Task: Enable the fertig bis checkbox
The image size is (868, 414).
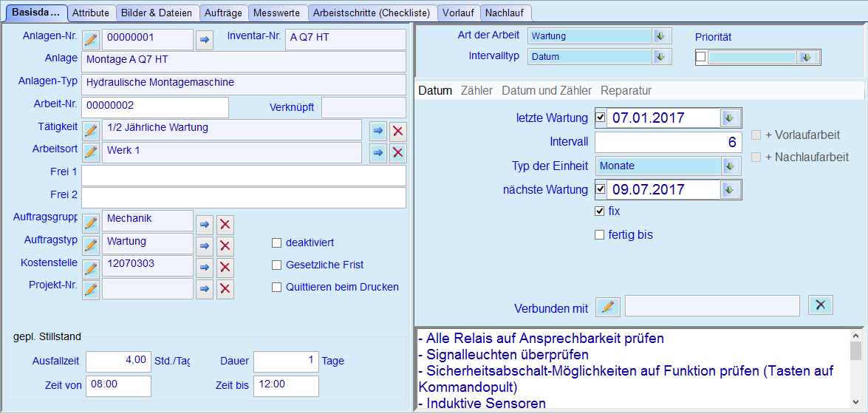Action: [599, 235]
